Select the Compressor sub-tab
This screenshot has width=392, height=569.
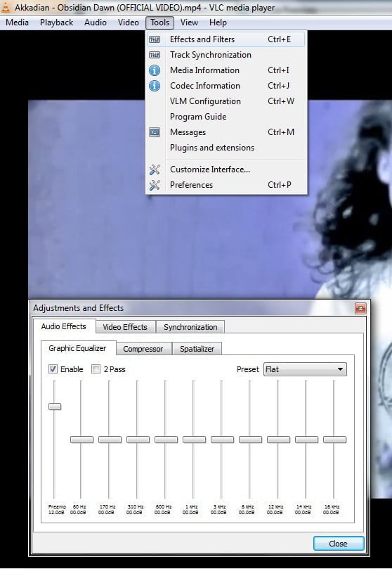(143, 349)
